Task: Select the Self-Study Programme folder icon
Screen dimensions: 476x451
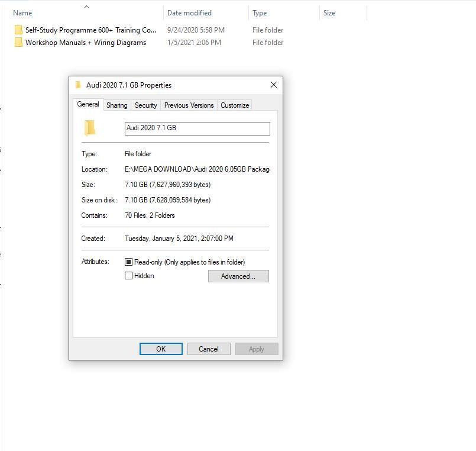Action: pyautogui.click(x=18, y=30)
